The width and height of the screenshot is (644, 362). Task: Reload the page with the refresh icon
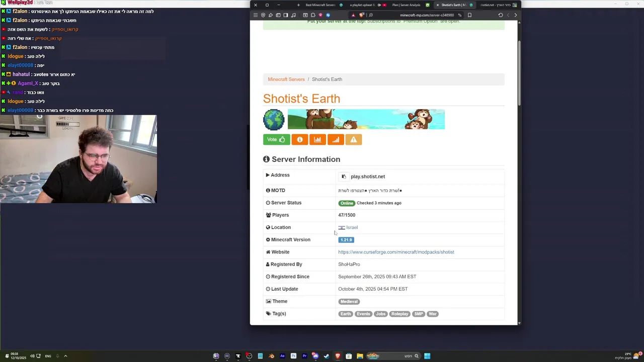[501, 15]
